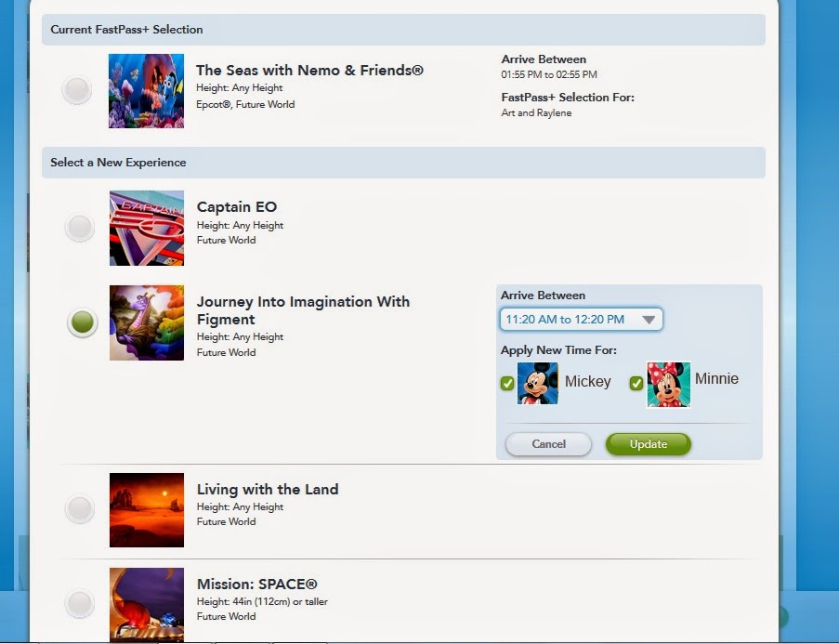This screenshot has width=839, height=644.
Task: Click the Cancel button
Action: click(x=548, y=444)
